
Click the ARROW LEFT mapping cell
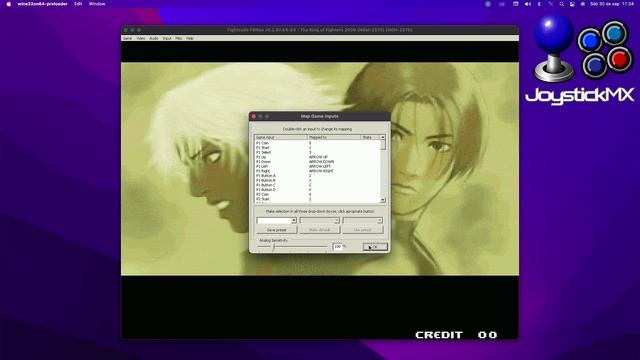[x=320, y=167]
